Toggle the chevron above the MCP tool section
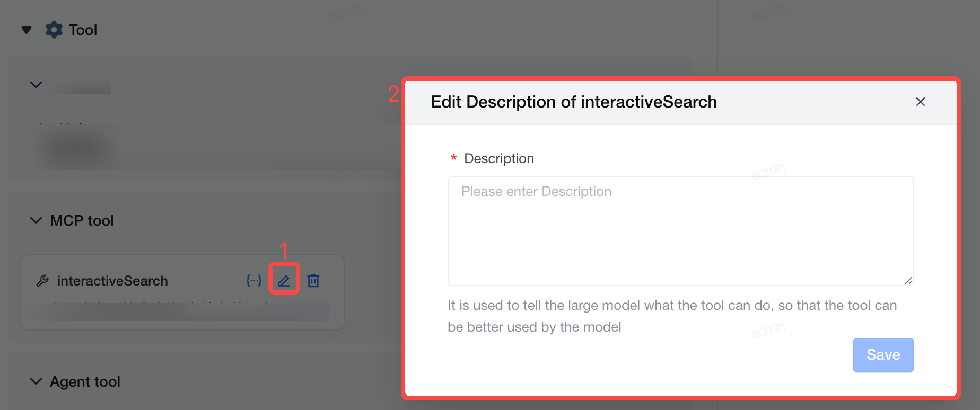This screenshot has width=980, height=410. point(36,85)
